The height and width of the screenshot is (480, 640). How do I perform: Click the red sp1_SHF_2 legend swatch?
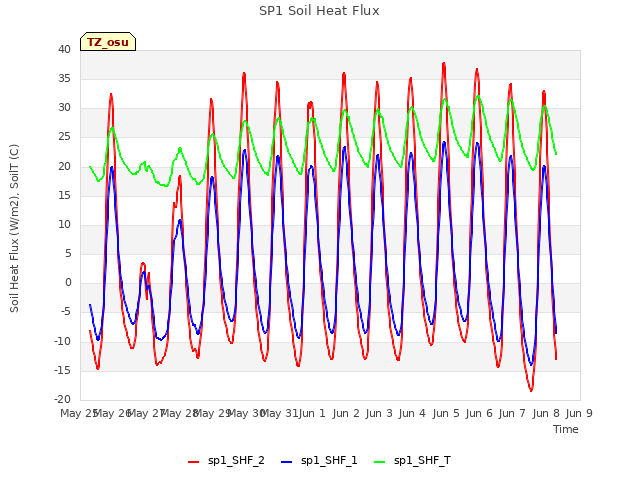(193, 462)
